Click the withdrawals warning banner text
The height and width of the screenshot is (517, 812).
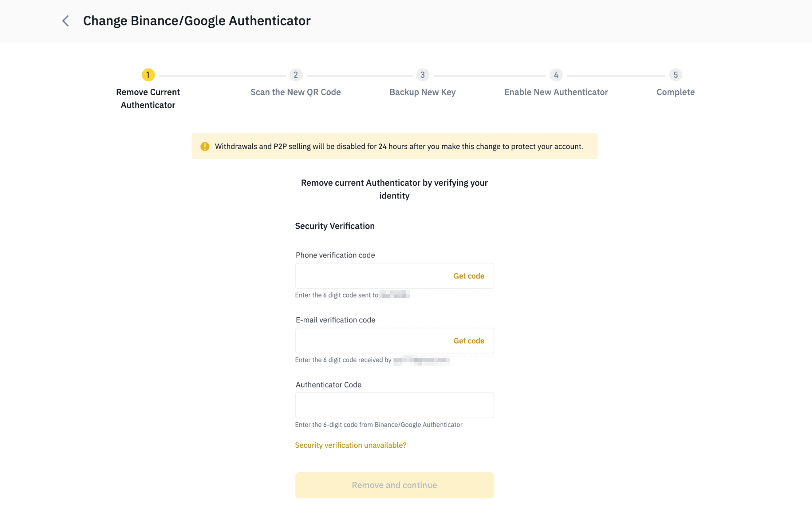398,147
